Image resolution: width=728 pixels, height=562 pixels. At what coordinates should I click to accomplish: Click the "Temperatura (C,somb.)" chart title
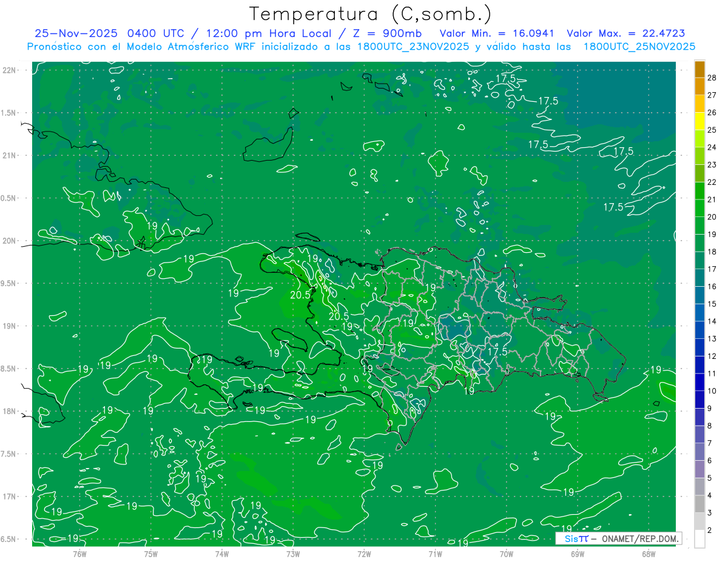pos(371,14)
